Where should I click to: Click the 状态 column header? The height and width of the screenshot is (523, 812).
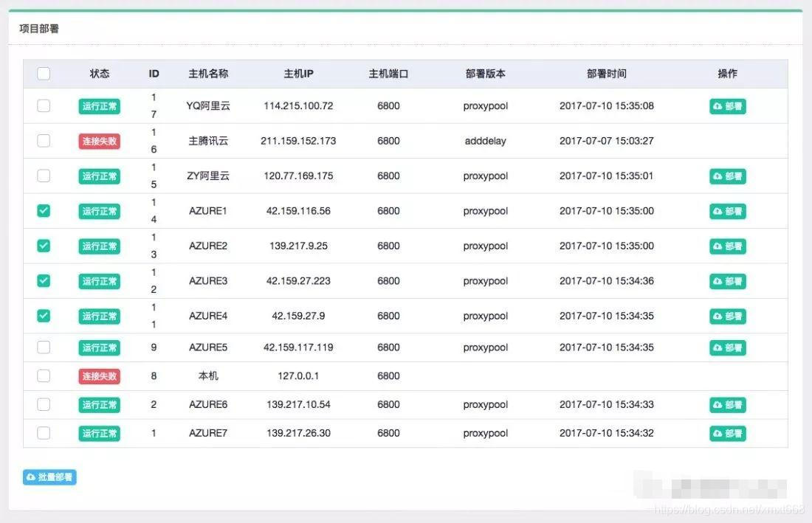pos(100,74)
